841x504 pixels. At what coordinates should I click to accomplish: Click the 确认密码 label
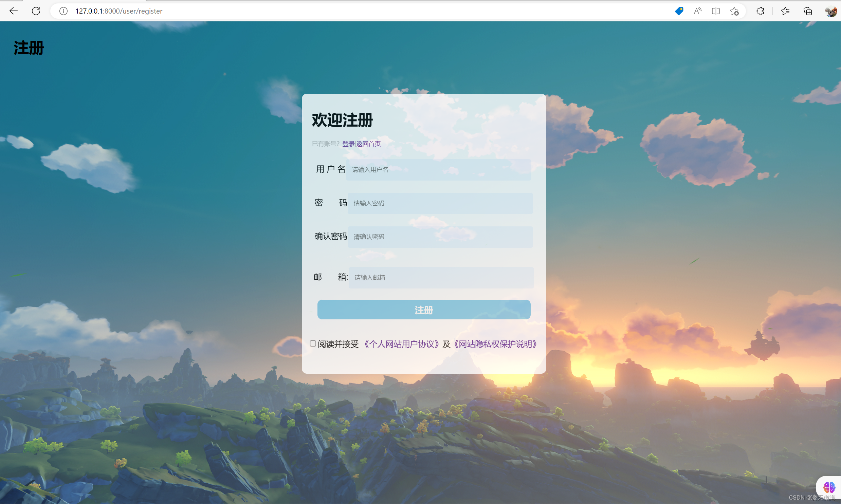click(330, 236)
